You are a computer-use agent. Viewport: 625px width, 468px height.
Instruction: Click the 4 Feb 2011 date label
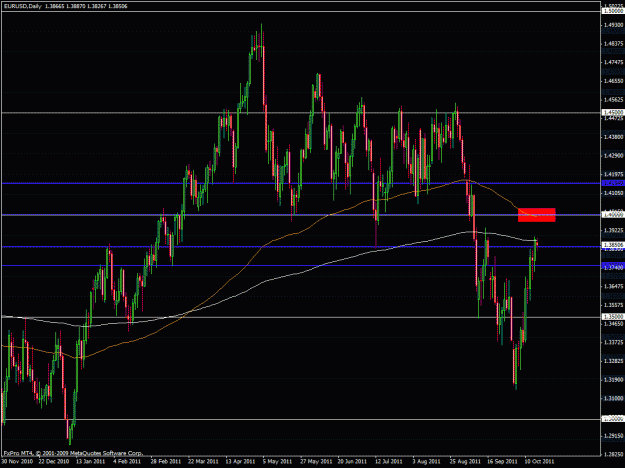(x=127, y=461)
